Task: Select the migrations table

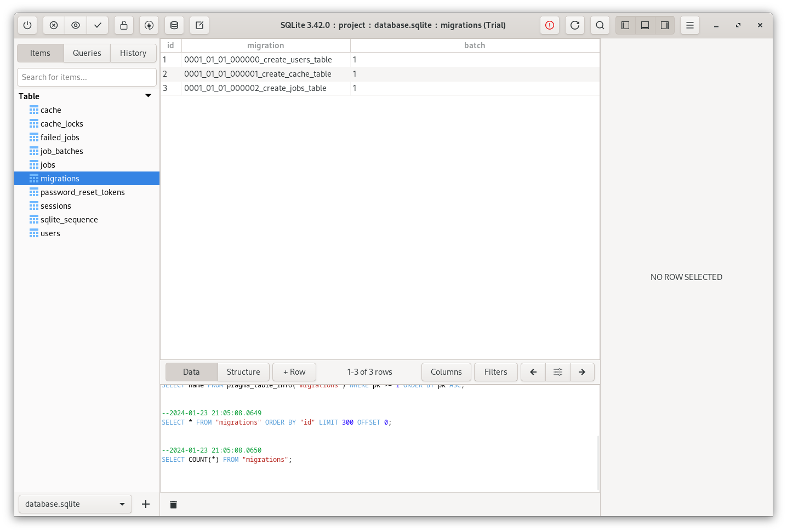Action: [x=87, y=179]
